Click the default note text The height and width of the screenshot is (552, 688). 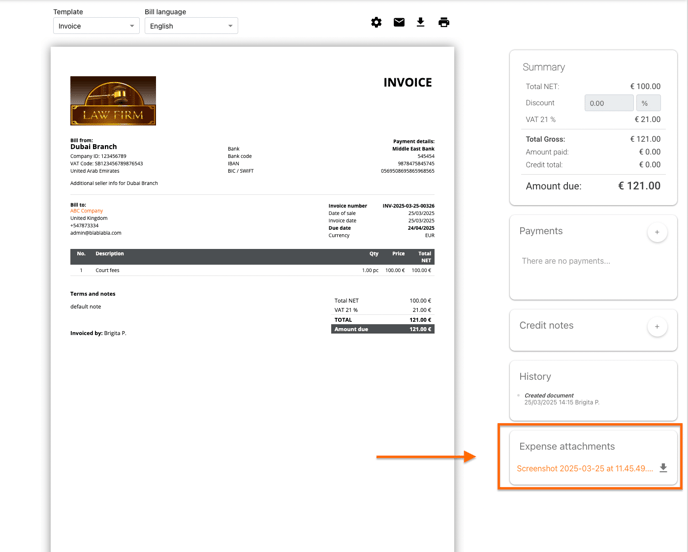(86, 307)
